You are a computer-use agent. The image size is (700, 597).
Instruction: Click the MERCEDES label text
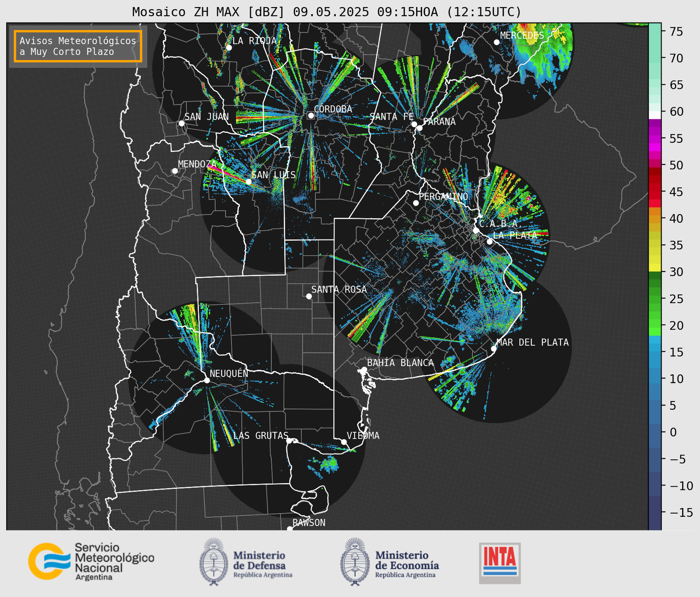[522, 35]
